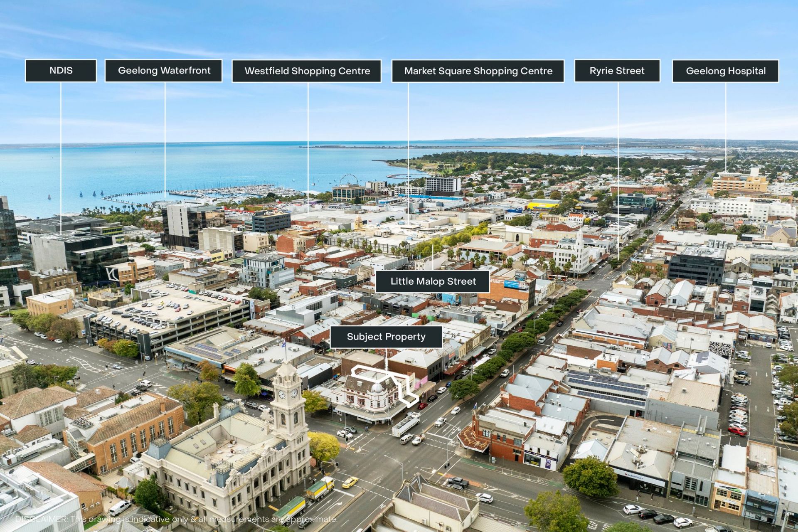This screenshot has height=532, width=798.
Task: Click the Ferris wheel on the waterfront
Action: click(x=348, y=180)
